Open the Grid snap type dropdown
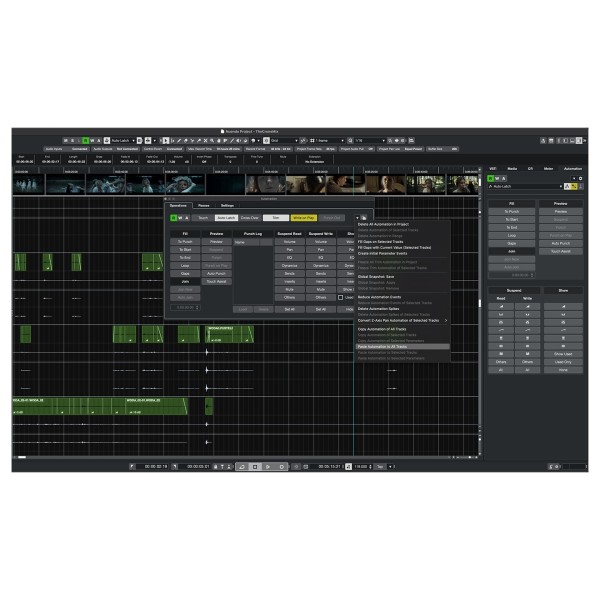This screenshot has width=600, height=600. pos(284,141)
